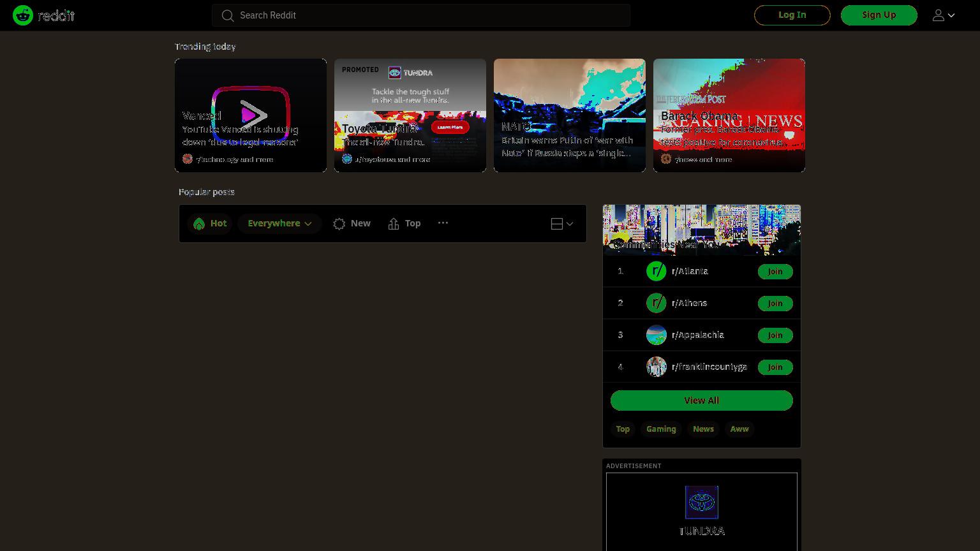Select the News category chip
This screenshot has height=551, width=980.
pos(703,429)
